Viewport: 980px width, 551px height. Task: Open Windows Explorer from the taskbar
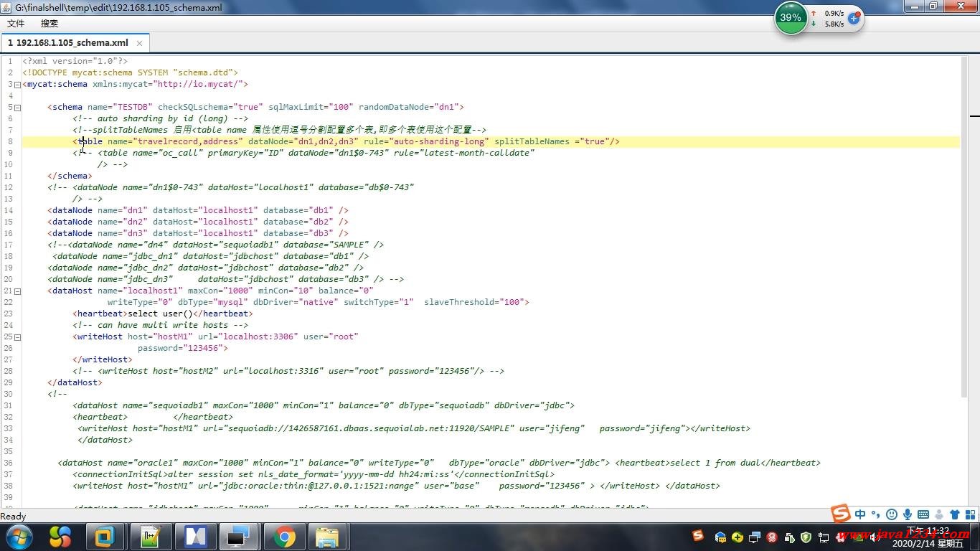328,537
